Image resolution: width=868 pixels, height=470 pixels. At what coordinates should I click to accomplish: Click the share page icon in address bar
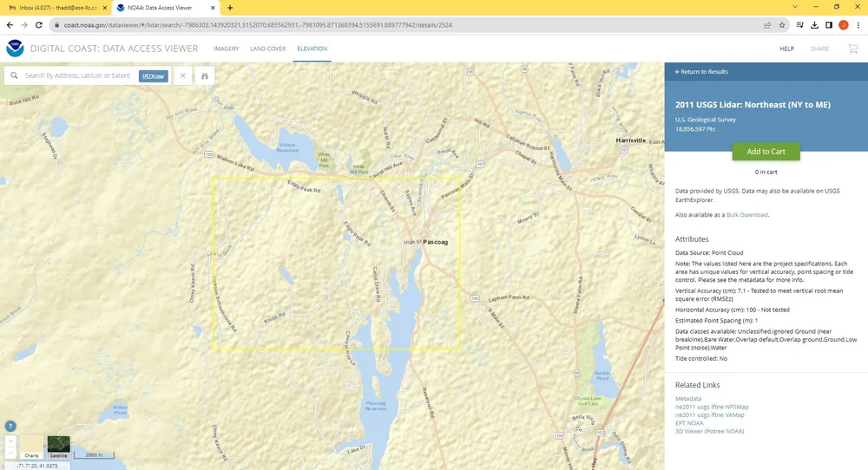click(767, 25)
